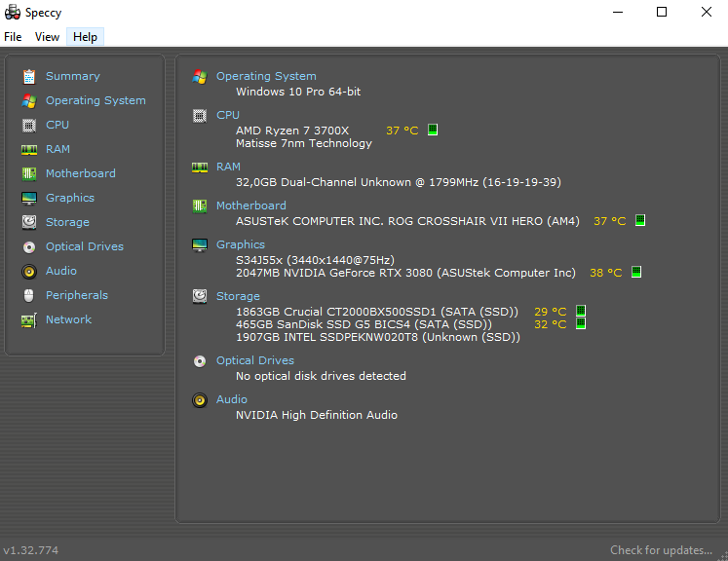Click the Matisse 7nm Technology text
This screenshot has height=561, width=728.
point(304,143)
